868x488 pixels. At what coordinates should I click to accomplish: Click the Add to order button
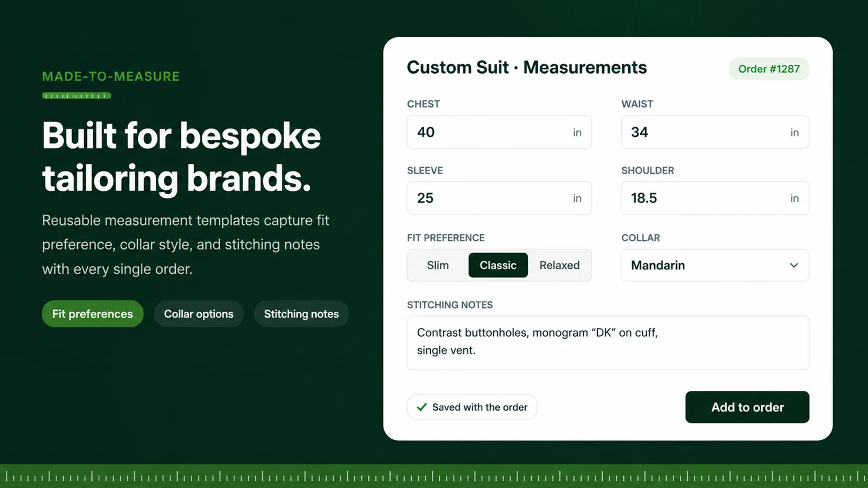[747, 407]
